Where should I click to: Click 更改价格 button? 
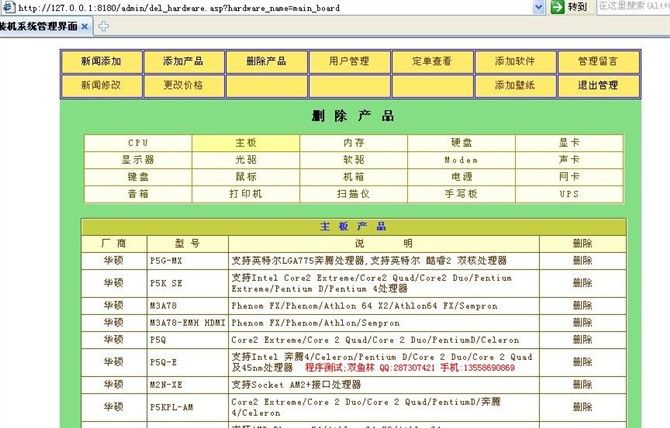tap(183, 85)
